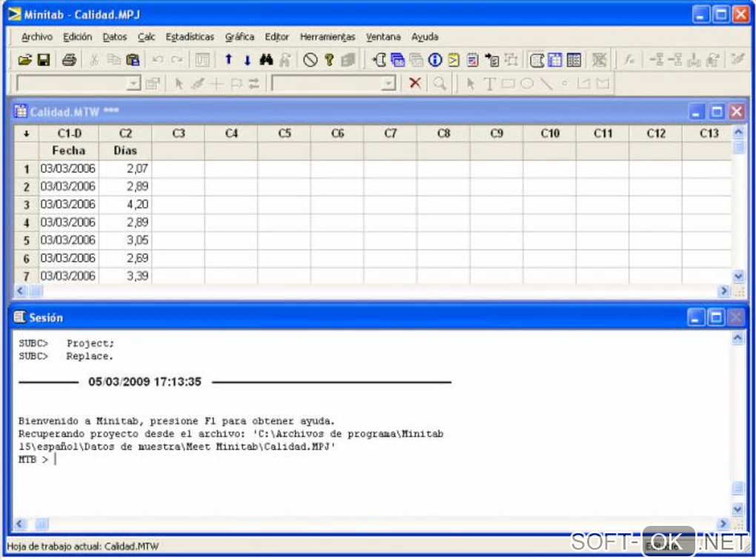Select column header C3
The width and height of the screenshot is (756, 560).
click(x=179, y=133)
